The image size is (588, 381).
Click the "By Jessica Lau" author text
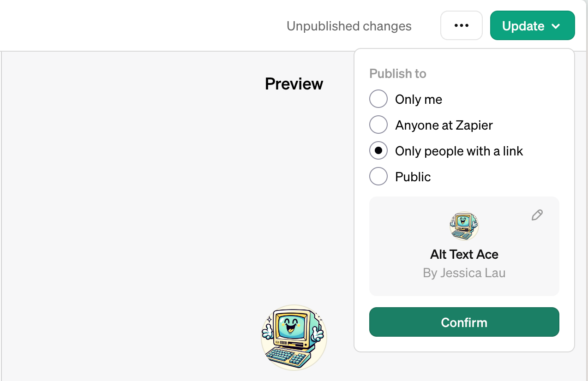tap(464, 273)
